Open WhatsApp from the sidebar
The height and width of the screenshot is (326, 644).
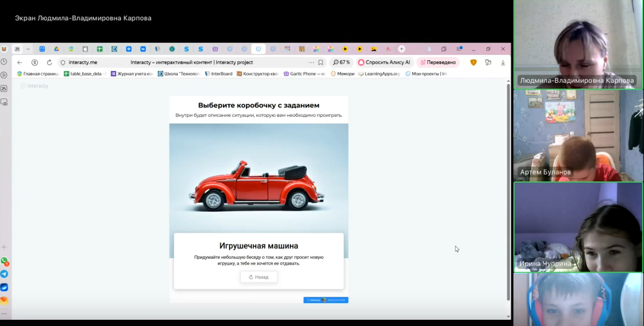(4, 261)
